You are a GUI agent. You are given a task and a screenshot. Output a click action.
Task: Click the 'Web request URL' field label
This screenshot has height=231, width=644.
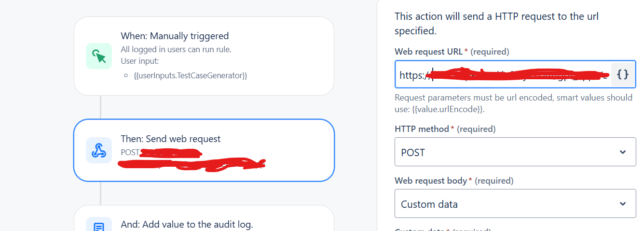[429, 51]
